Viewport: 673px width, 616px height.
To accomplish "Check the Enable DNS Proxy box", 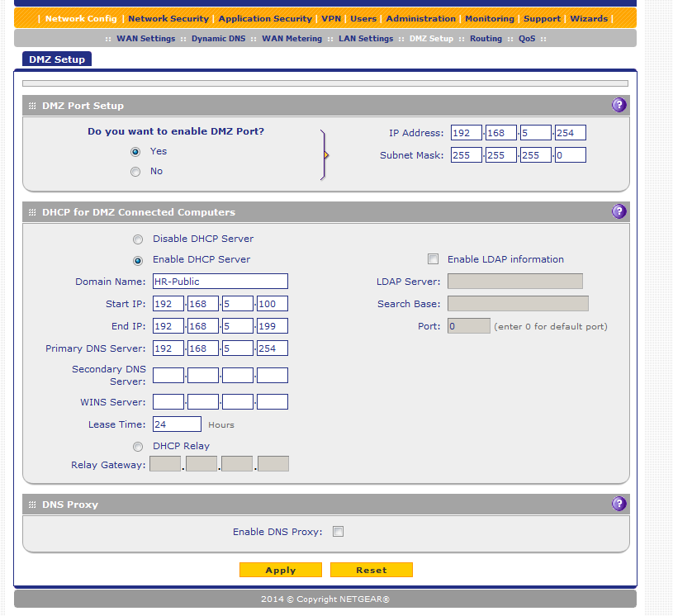I will tap(338, 532).
